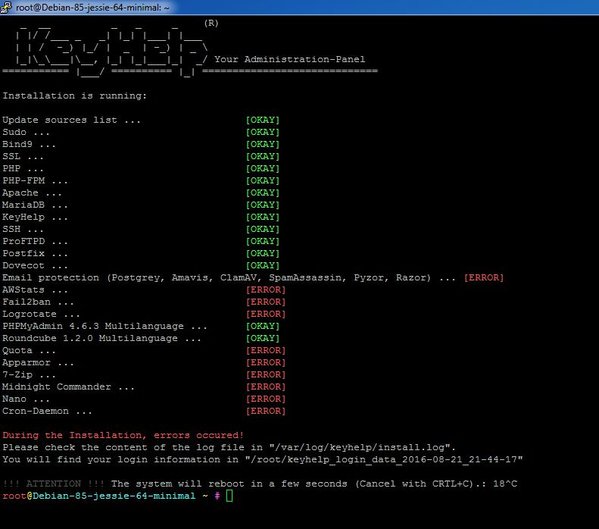The image size is (599, 529).
Task: Click the ERROR status beside Midnight Commander
Action: pyautogui.click(x=266, y=387)
